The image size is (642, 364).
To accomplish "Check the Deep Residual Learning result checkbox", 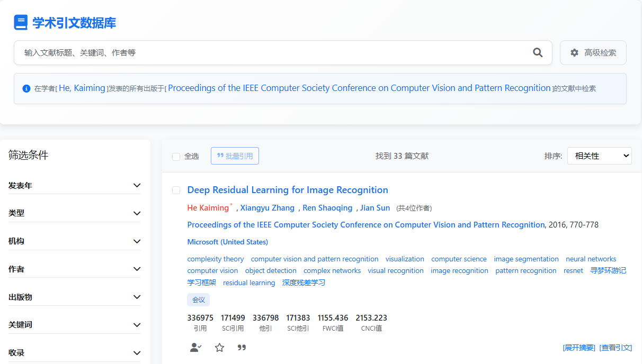I will pos(176,190).
